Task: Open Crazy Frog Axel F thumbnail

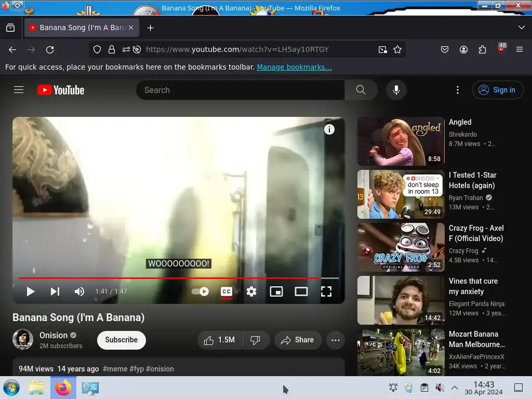Action: tap(401, 247)
